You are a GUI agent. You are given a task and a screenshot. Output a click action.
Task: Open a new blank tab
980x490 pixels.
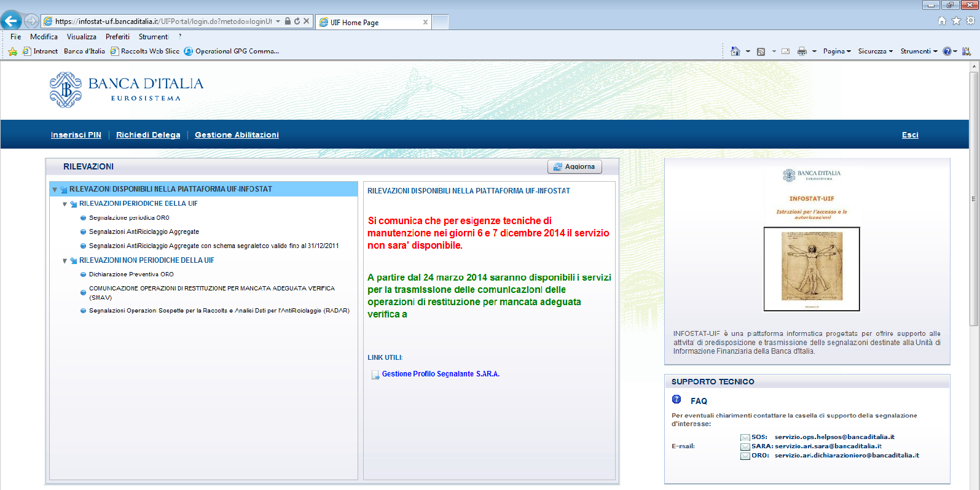440,22
